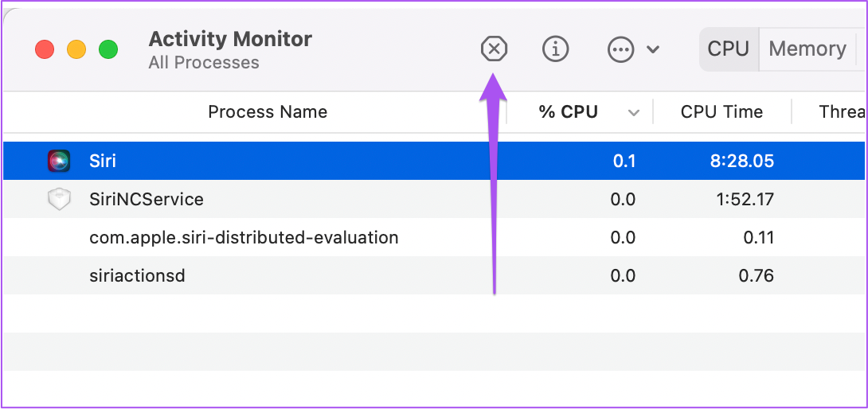Close the Activity Monitor window

(x=45, y=49)
